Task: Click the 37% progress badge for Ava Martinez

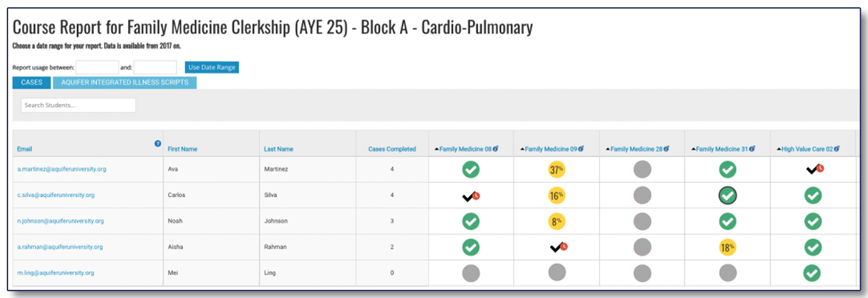Action: pos(557,170)
